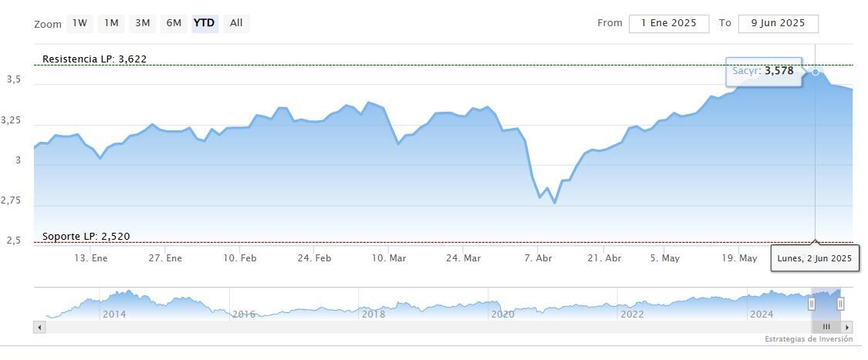The width and height of the screenshot is (868, 360).
Task: Click navigator scrollbar right arrow
Action: [x=847, y=327]
